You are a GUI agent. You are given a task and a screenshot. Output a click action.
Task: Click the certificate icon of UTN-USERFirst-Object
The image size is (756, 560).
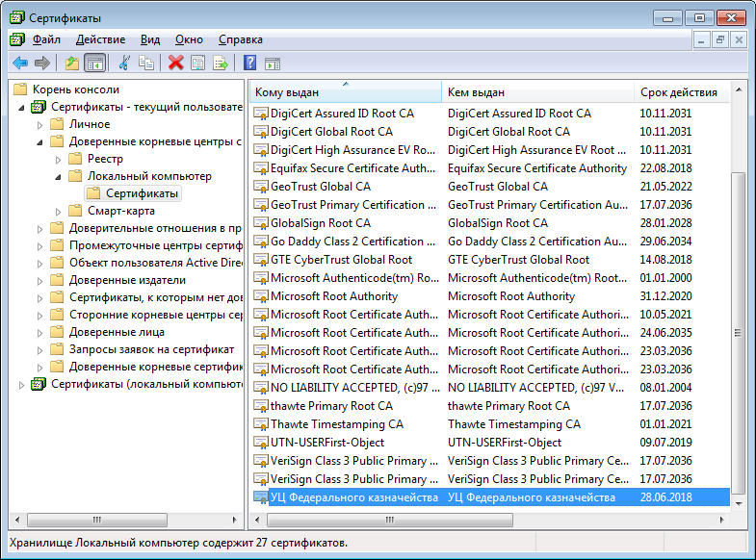pyautogui.click(x=261, y=443)
